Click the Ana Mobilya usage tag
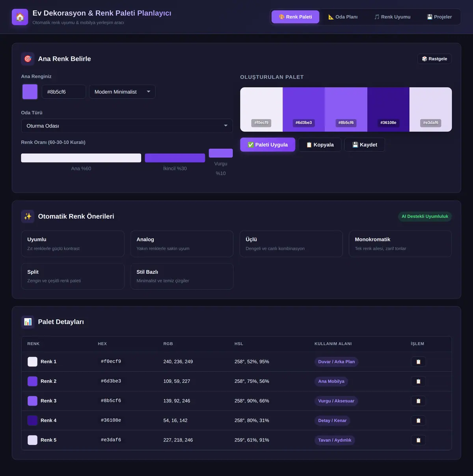The image size is (473, 476). coord(331,381)
